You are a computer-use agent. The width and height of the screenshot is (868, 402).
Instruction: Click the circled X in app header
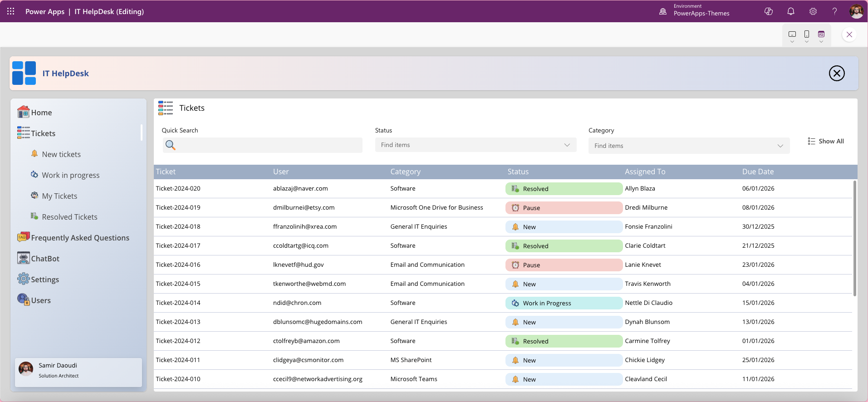[x=836, y=73]
